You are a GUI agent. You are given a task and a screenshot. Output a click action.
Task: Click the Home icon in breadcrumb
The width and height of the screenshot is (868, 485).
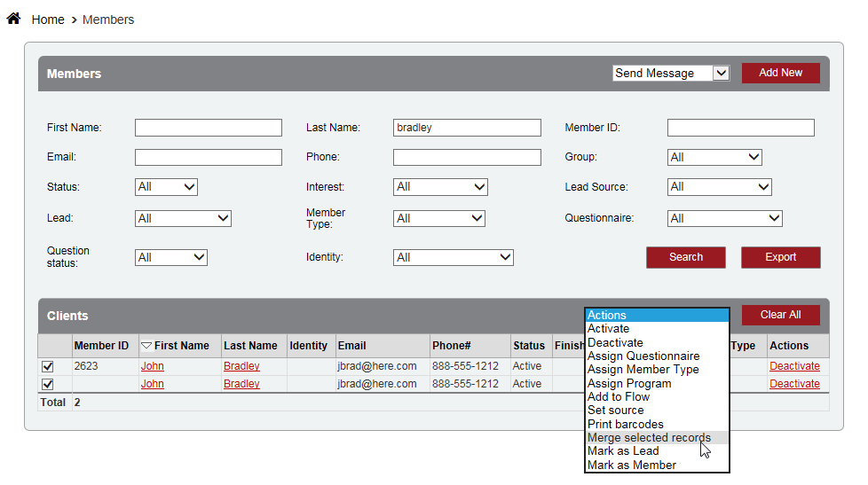pos(13,19)
